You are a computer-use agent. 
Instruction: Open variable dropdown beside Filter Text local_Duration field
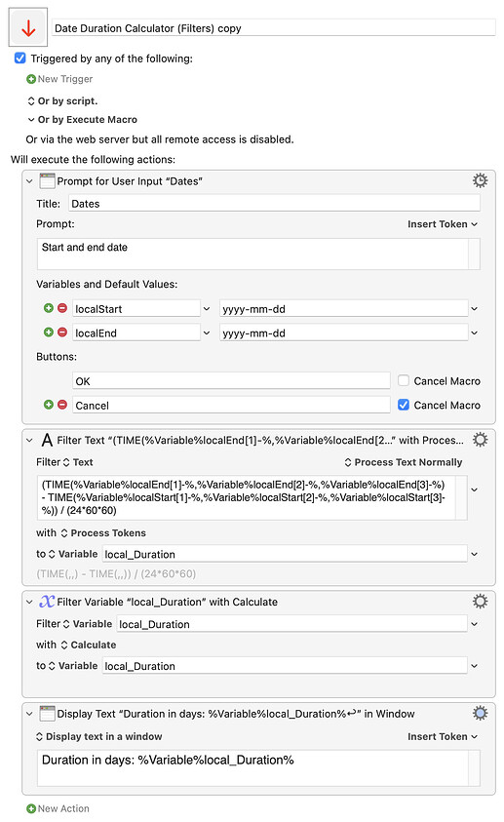(x=474, y=554)
